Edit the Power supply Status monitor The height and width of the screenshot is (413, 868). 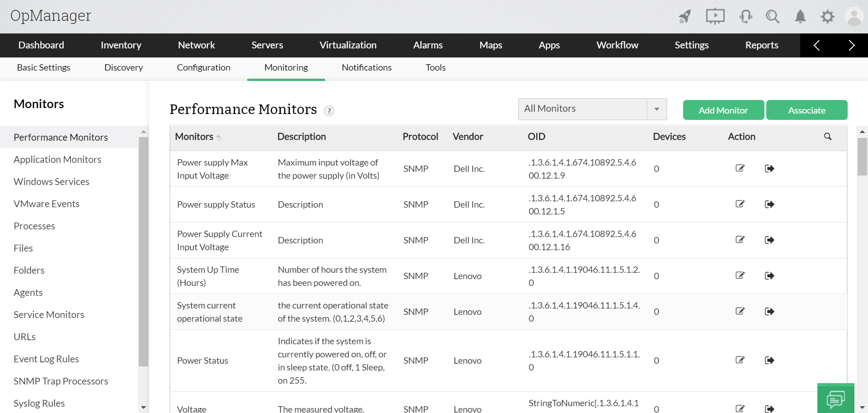[740, 204]
